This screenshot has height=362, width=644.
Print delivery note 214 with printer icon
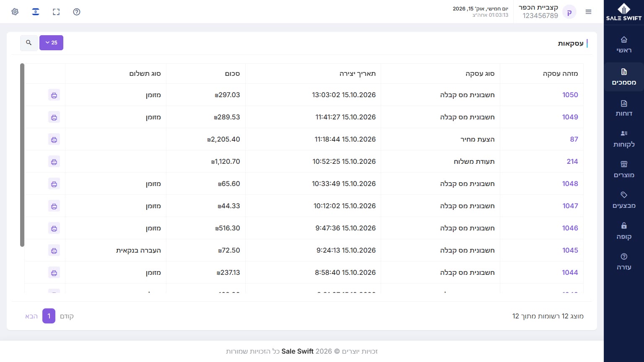[54, 161]
